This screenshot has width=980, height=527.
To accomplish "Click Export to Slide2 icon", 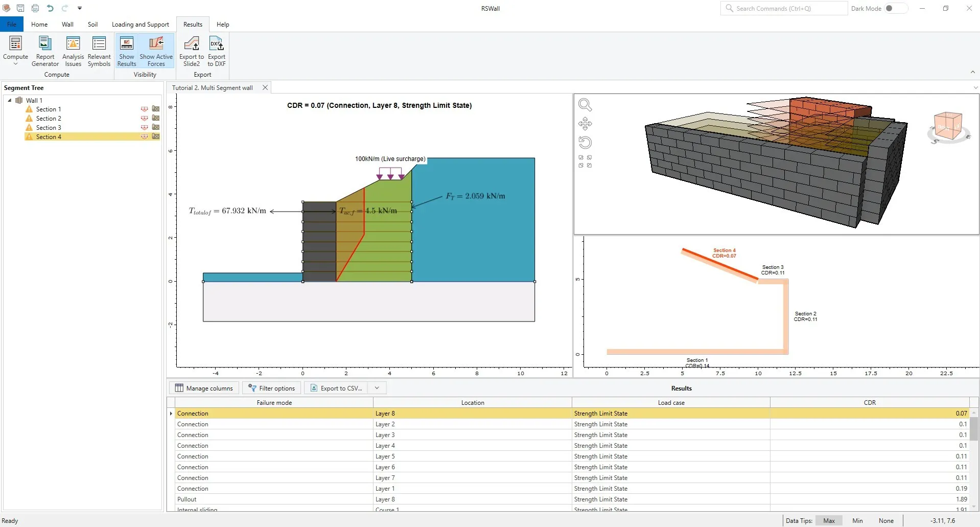I will click(x=192, y=51).
